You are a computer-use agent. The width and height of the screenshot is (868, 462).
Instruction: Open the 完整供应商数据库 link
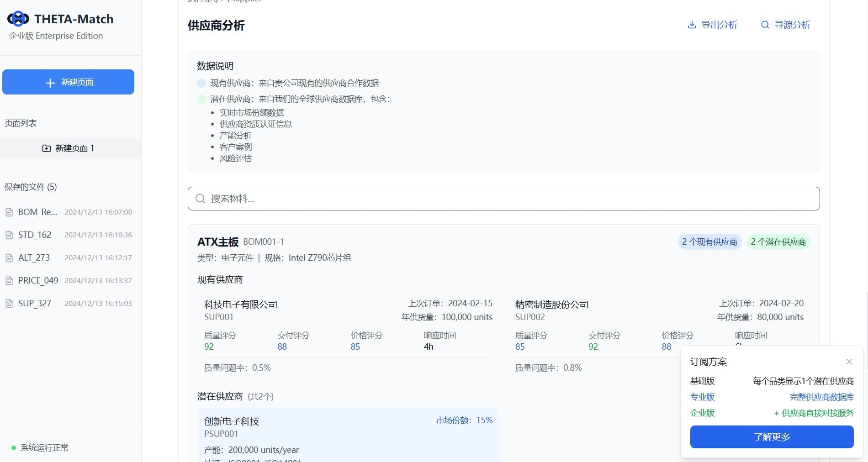pos(821,397)
